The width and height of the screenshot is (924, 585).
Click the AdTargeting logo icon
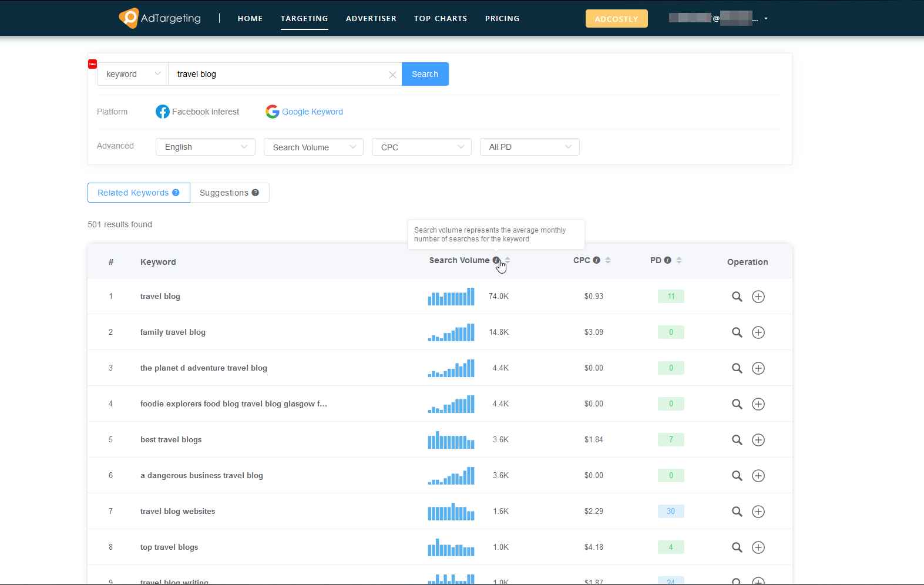click(129, 18)
